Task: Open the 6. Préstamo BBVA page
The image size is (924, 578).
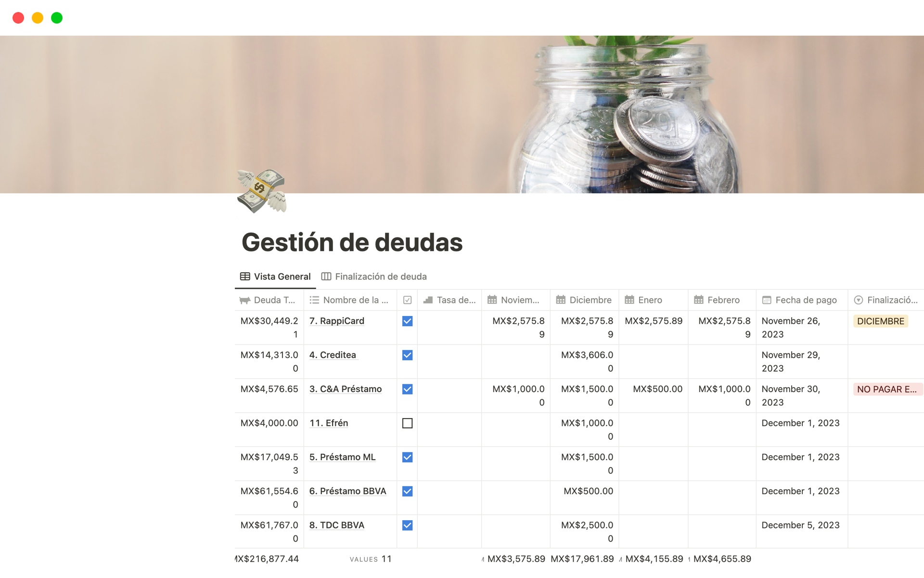Action: click(x=347, y=491)
